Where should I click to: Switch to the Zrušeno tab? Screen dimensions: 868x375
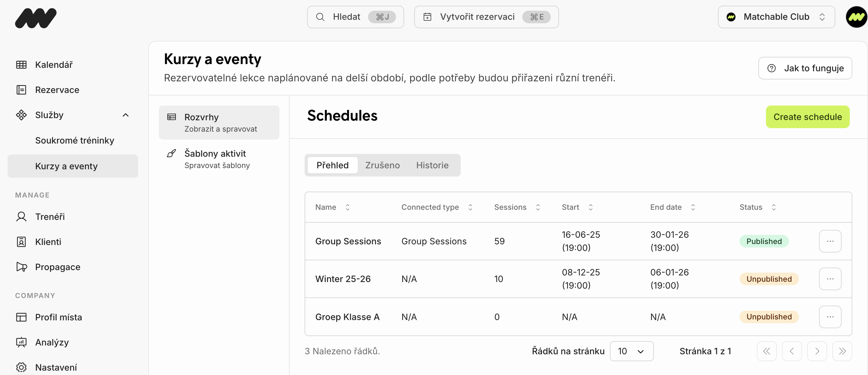[382, 165]
